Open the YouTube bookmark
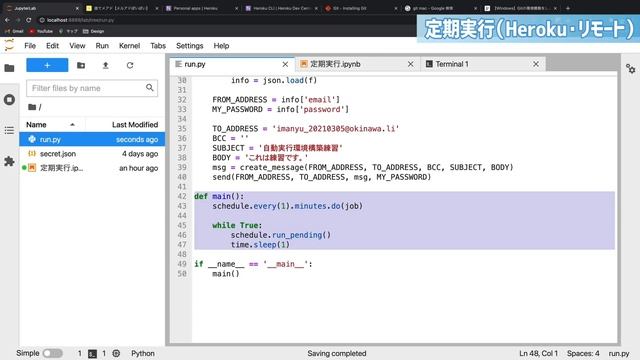 tap(41, 31)
